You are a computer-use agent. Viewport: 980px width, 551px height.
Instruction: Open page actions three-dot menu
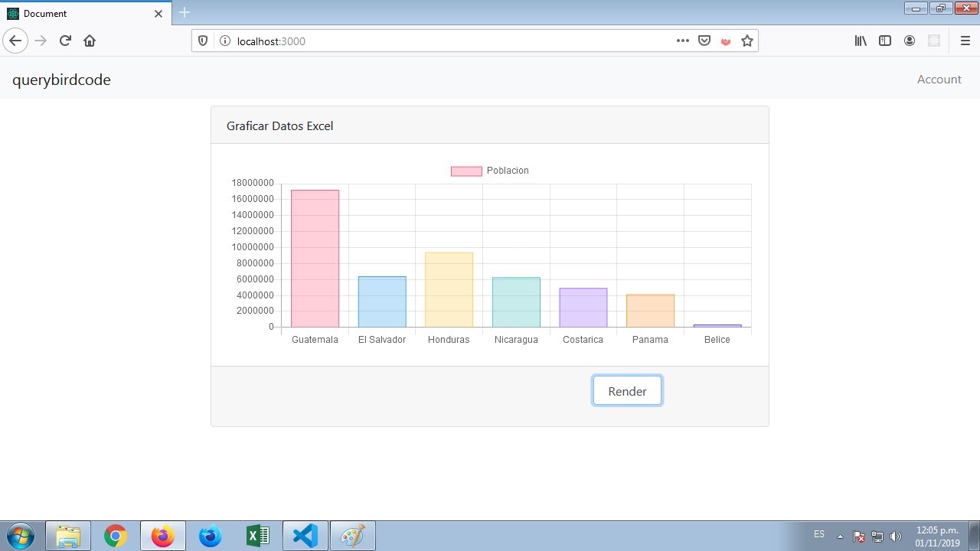point(683,41)
